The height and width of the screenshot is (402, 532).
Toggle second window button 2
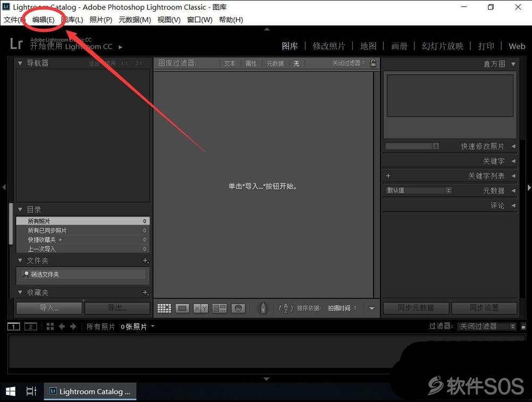pos(30,326)
